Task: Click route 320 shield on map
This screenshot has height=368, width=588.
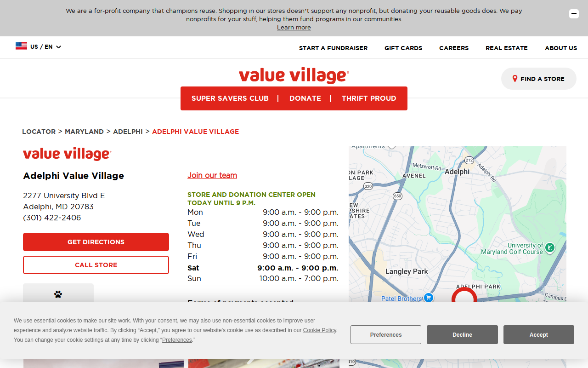Action: pos(368,186)
